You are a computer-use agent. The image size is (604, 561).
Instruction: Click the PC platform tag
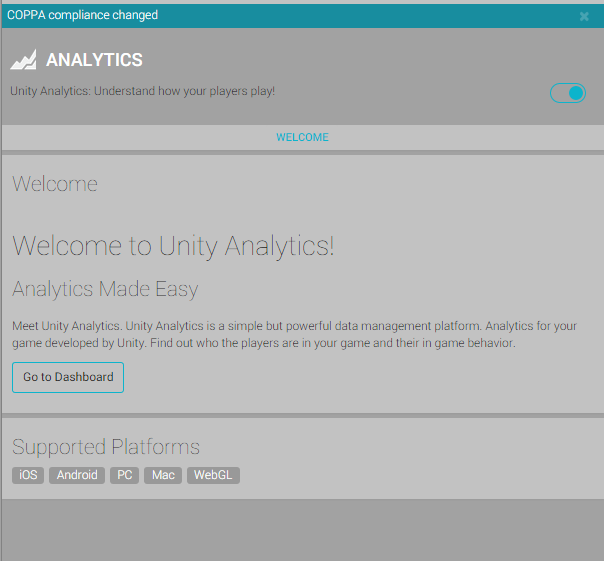coord(124,475)
